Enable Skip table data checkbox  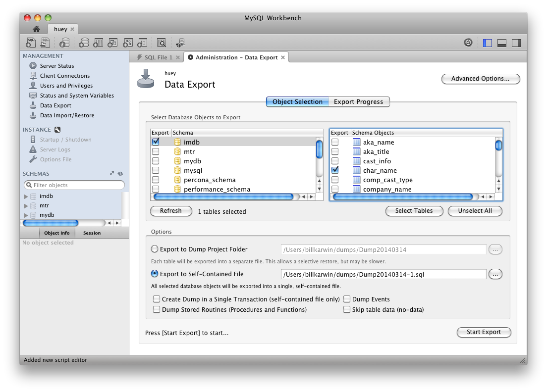[x=347, y=309]
